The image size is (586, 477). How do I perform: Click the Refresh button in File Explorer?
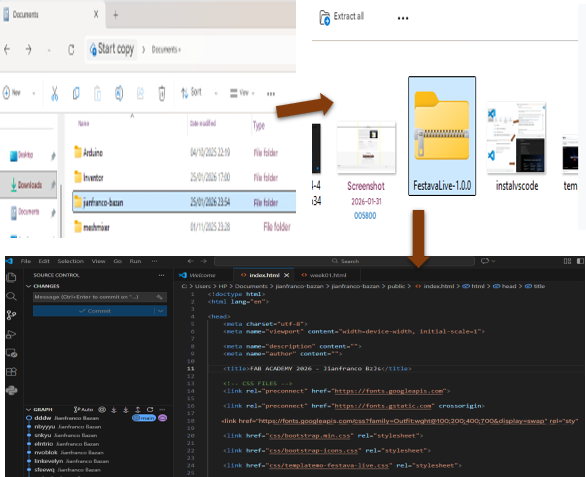pos(71,49)
